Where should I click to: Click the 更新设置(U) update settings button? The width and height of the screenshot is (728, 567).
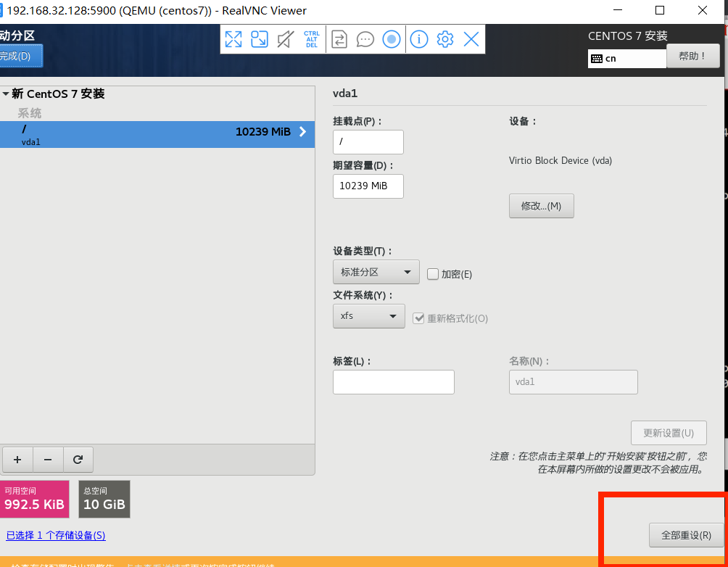669,433
